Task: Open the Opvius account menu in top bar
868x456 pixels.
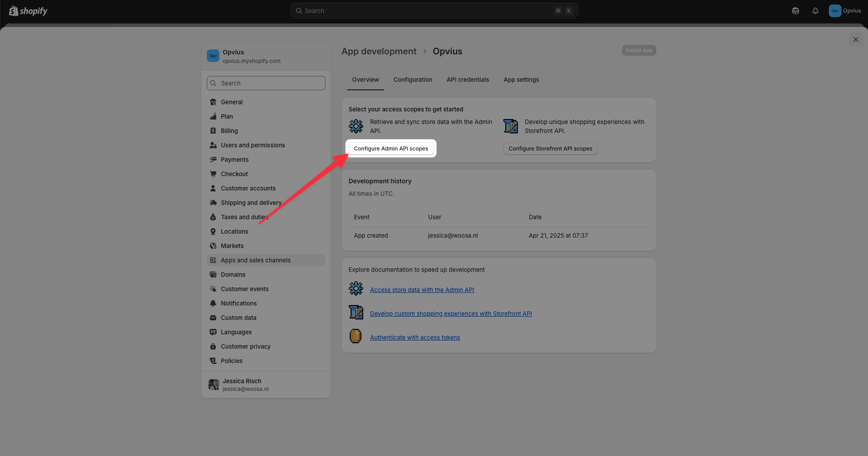Action: (x=845, y=11)
